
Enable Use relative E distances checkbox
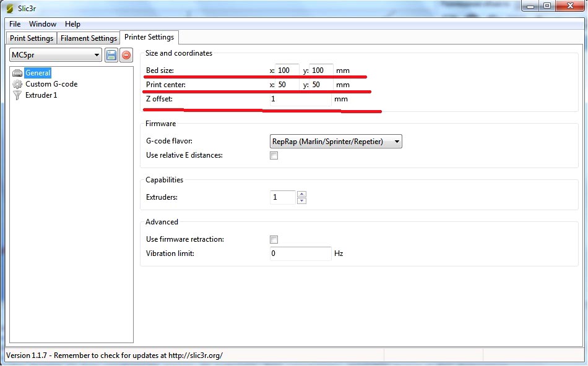click(x=274, y=155)
